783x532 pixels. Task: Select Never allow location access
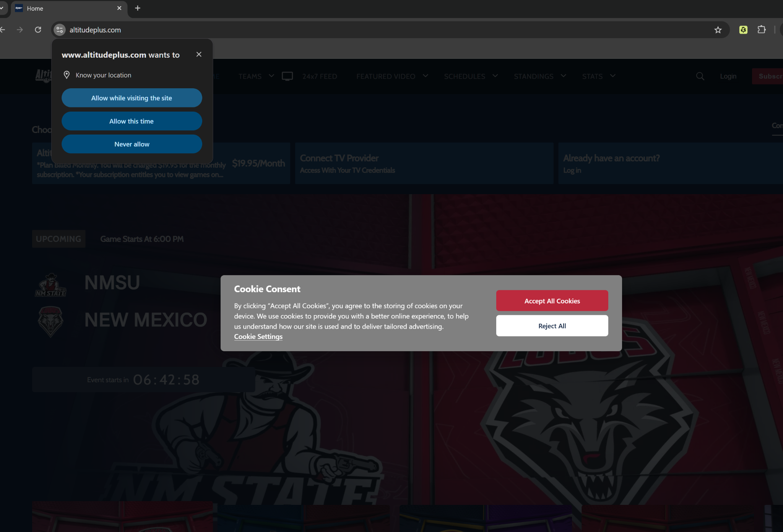[x=132, y=144]
